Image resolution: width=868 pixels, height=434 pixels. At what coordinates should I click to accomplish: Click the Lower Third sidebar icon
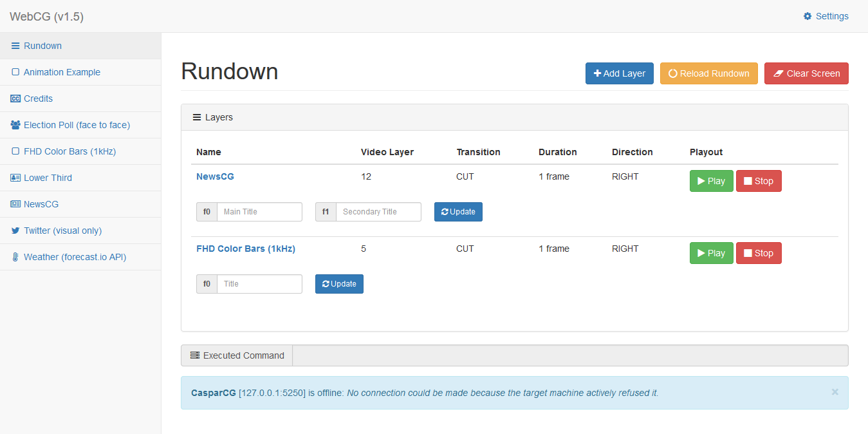click(x=15, y=178)
